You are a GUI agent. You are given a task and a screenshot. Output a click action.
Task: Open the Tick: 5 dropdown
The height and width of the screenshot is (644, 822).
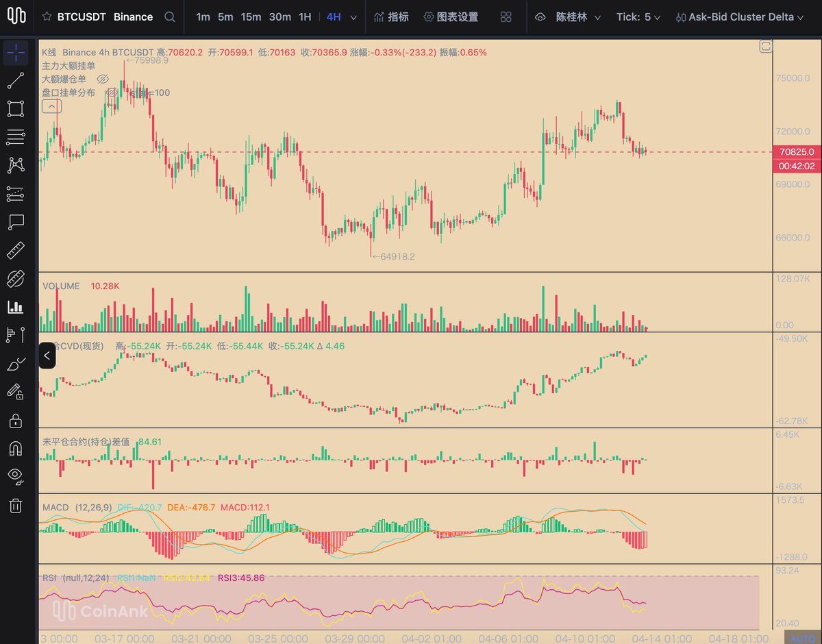click(x=638, y=16)
